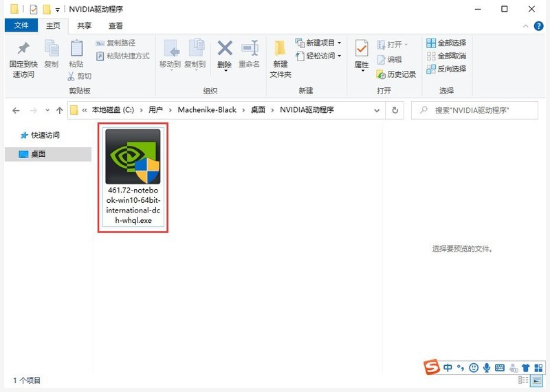Open the skin (shirt) icon in IME bar
The width and height of the screenshot is (550, 392).
point(525,367)
